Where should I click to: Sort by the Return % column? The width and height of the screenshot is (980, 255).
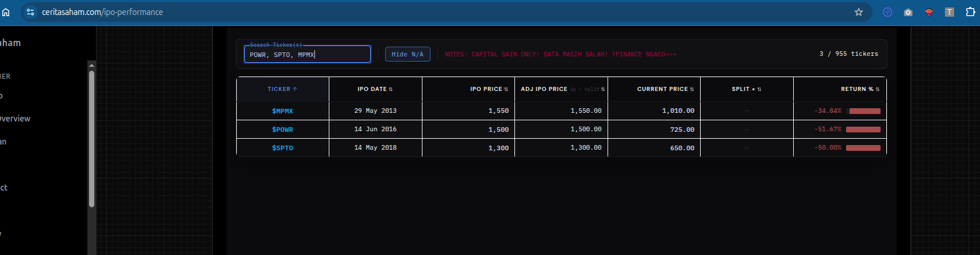860,89
